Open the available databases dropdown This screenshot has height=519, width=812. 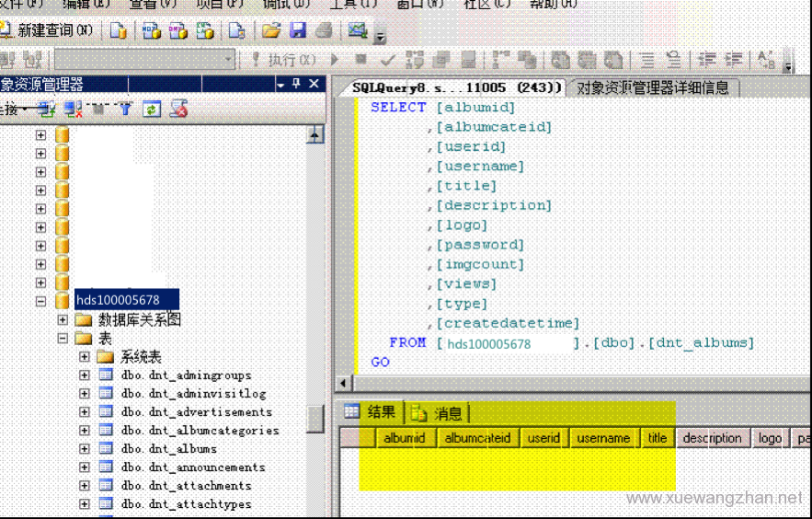229,60
